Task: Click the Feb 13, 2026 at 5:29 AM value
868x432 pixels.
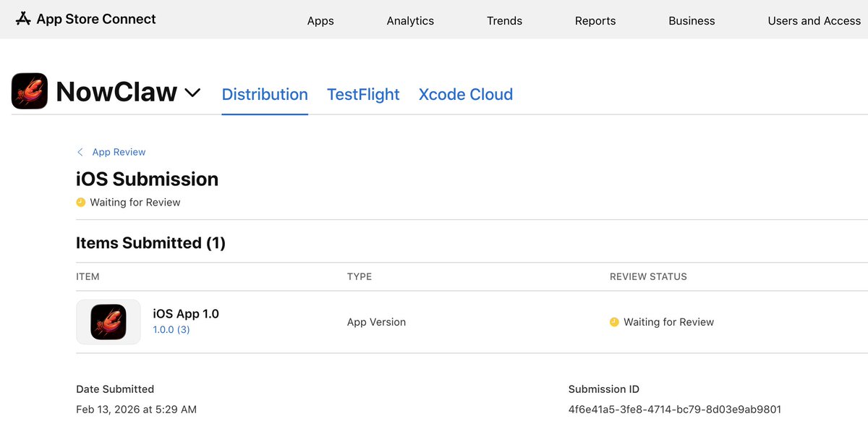Action: pyautogui.click(x=136, y=410)
